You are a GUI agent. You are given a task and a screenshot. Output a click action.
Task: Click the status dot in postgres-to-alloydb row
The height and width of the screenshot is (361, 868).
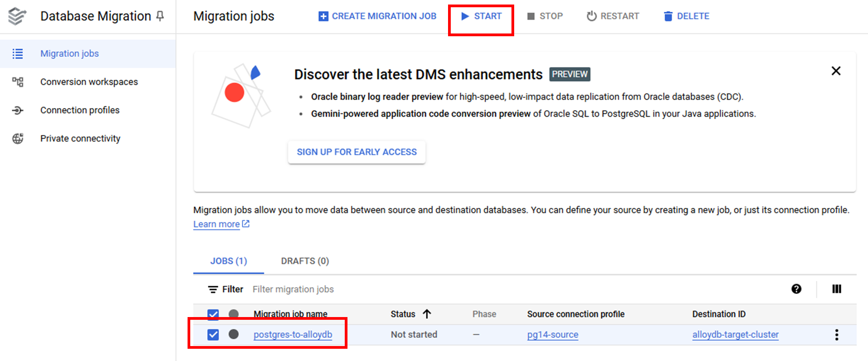coord(233,334)
